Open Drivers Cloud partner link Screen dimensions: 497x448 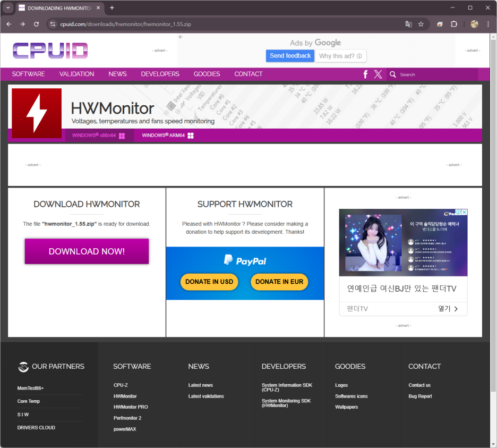(36, 427)
